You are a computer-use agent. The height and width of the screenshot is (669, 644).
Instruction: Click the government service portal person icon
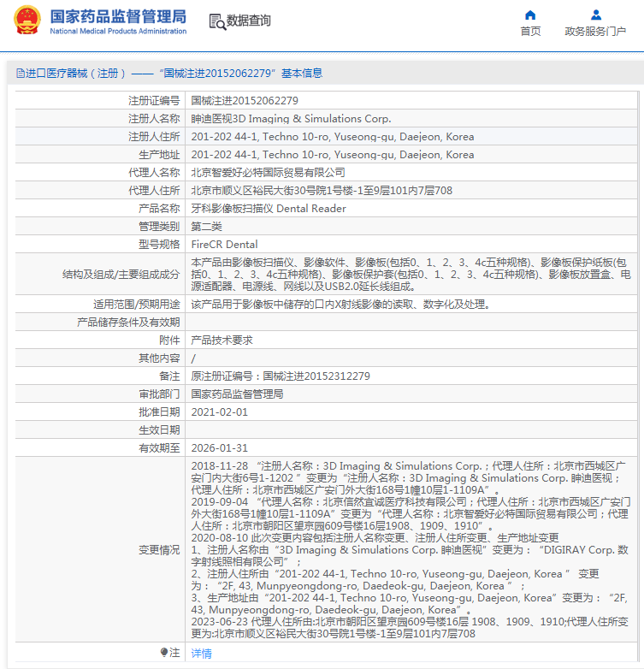596,15
